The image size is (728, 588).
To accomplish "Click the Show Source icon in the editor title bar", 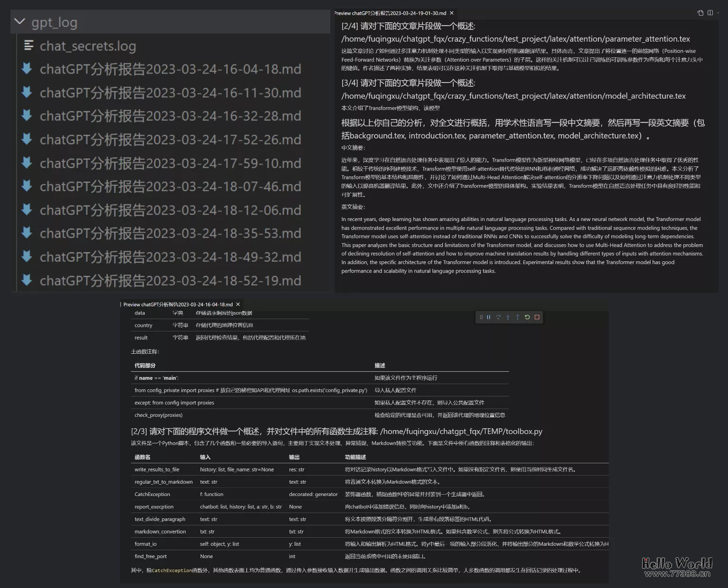I will pos(700,13).
